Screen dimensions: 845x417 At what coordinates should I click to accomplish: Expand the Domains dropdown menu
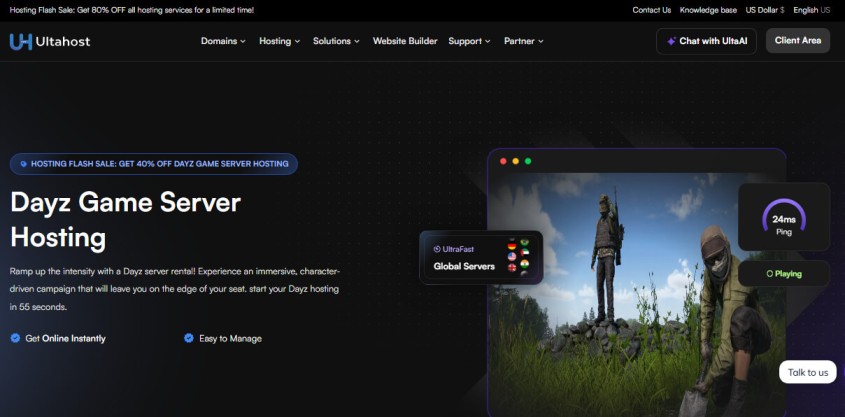pyautogui.click(x=223, y=41)
